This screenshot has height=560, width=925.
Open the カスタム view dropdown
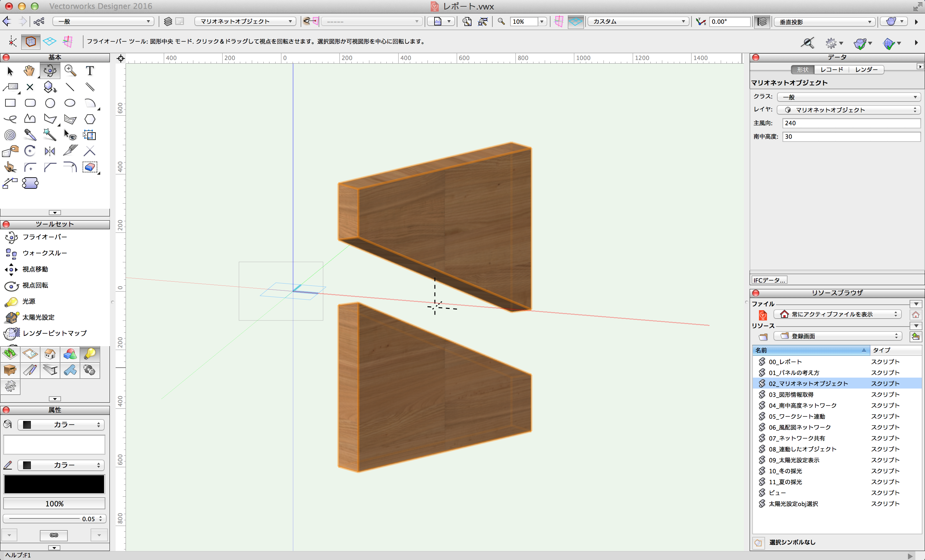tap(638, 22)
